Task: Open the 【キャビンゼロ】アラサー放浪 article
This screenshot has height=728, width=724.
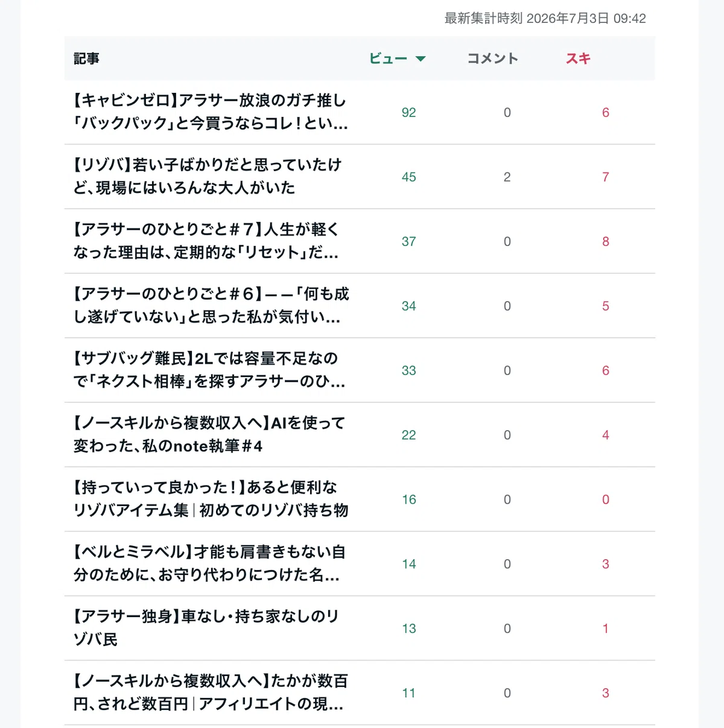Action: (x=210, y=112)
